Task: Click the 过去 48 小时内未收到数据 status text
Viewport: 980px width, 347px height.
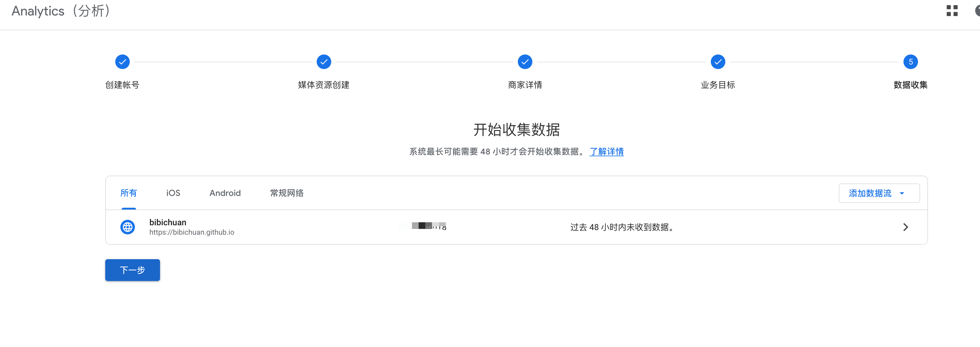Action: pyautogui.click(x=622, y=227)
